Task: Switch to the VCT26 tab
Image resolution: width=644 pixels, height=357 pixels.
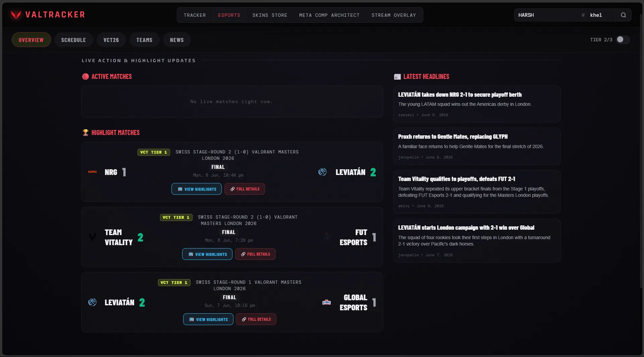Action: pos(111,40)
